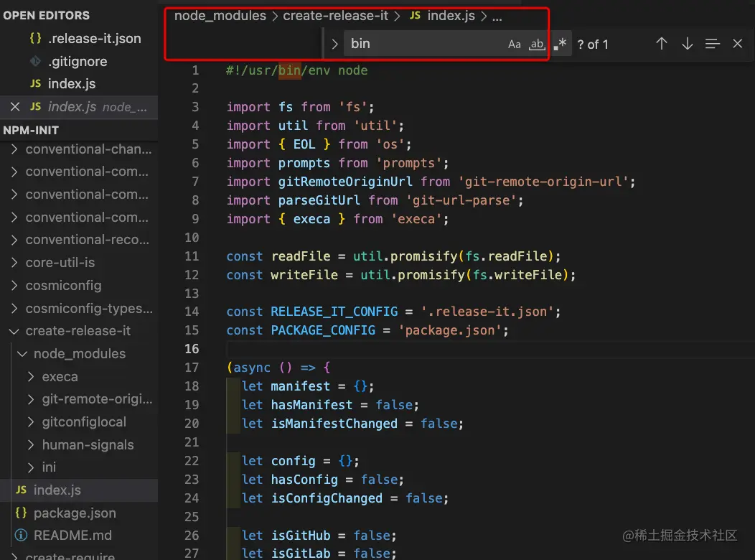Click create-release-it breadcrumb segment
This screenshot has height=560, width=755.
click(335, 16)
